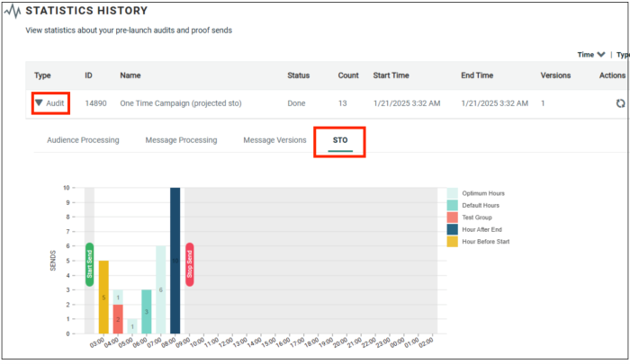Sort by the Count column header
Screen dimensions: 630x364
[348, 75]
